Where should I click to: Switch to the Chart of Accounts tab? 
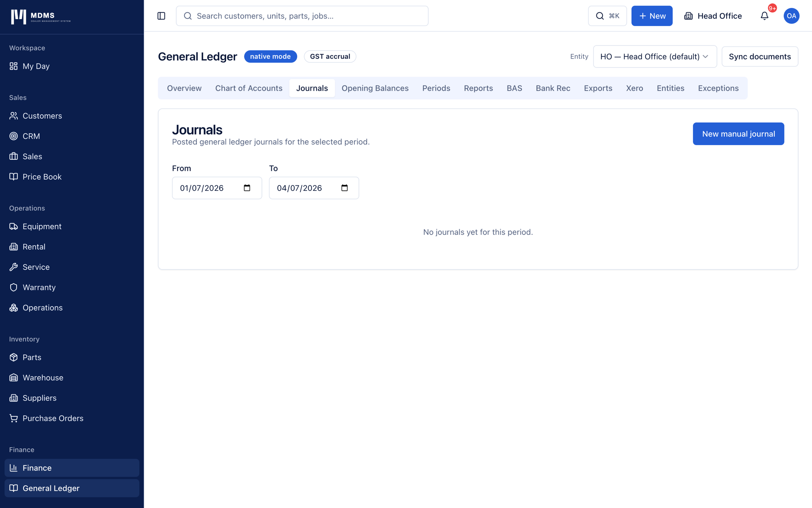tap(248, 88)
